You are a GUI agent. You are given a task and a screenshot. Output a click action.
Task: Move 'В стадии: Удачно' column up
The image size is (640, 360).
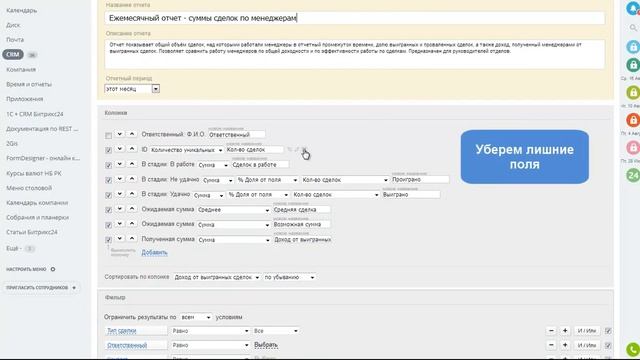(132, 194)
